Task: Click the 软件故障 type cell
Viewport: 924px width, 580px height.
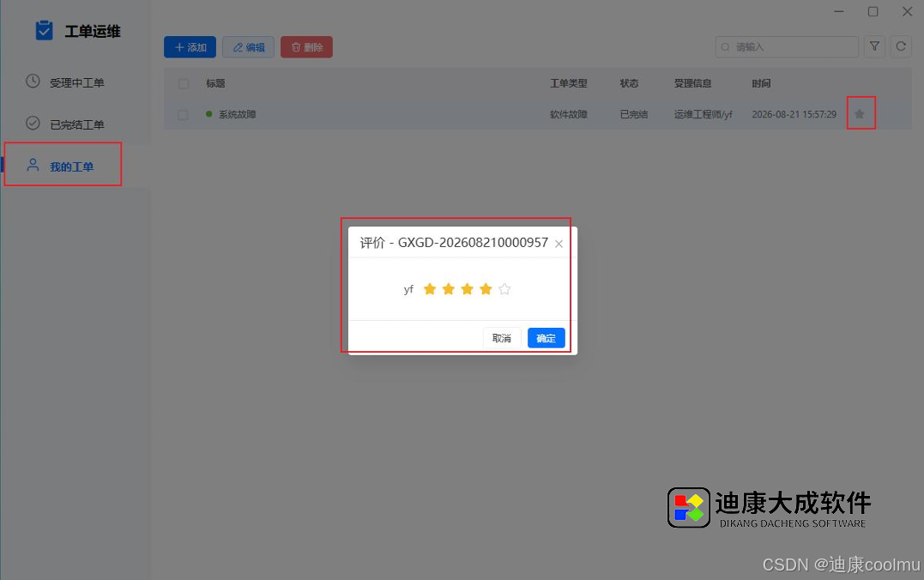Action: click(569, 114)
